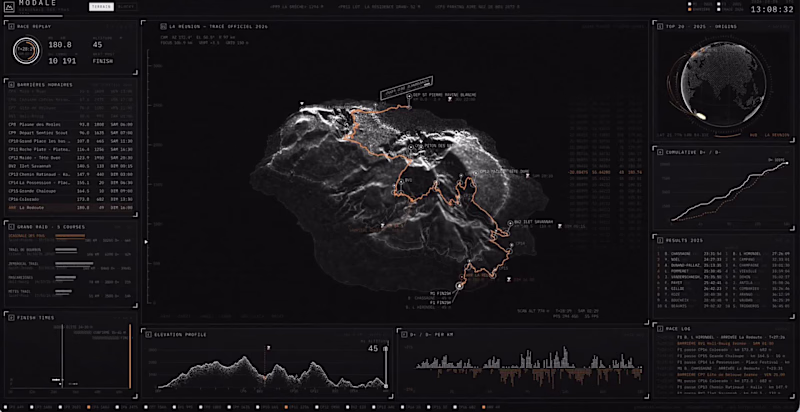Select the finish line marker on the map
This screenshot has width=800, height=412.
(458, 287)
